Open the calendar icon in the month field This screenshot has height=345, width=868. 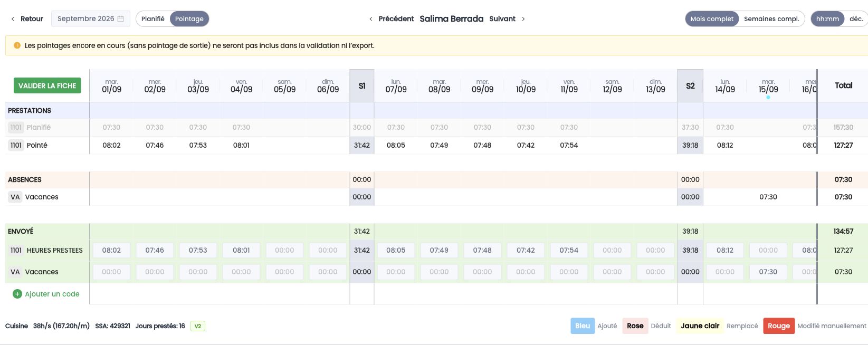click(x=121, y=18)
